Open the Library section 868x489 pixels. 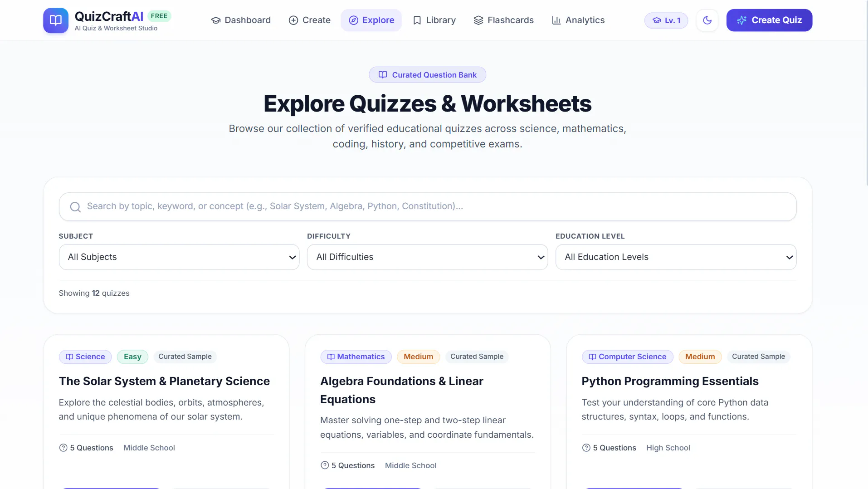(434, 20)
